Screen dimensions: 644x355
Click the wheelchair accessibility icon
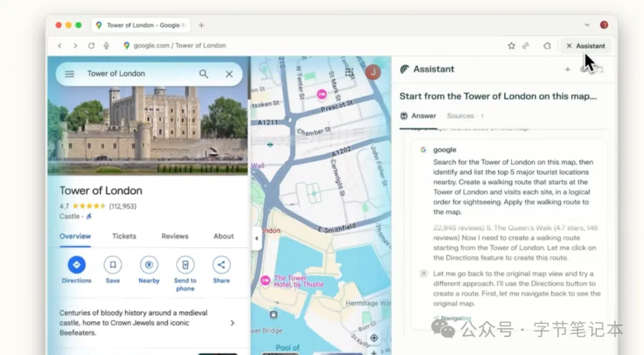(89, 216)
